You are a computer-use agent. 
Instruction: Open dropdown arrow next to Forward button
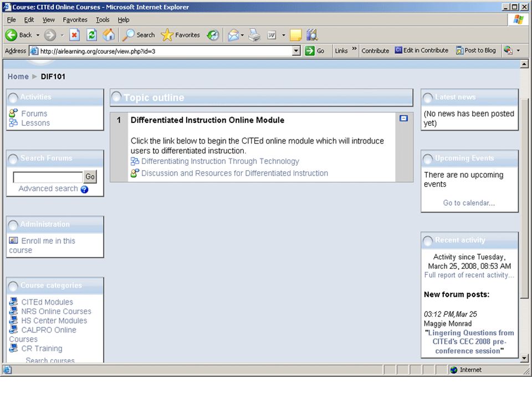tap(62, 35)
